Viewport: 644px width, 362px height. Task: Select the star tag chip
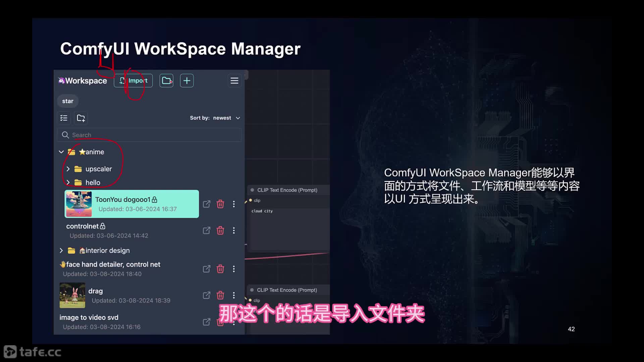[68, 101]
